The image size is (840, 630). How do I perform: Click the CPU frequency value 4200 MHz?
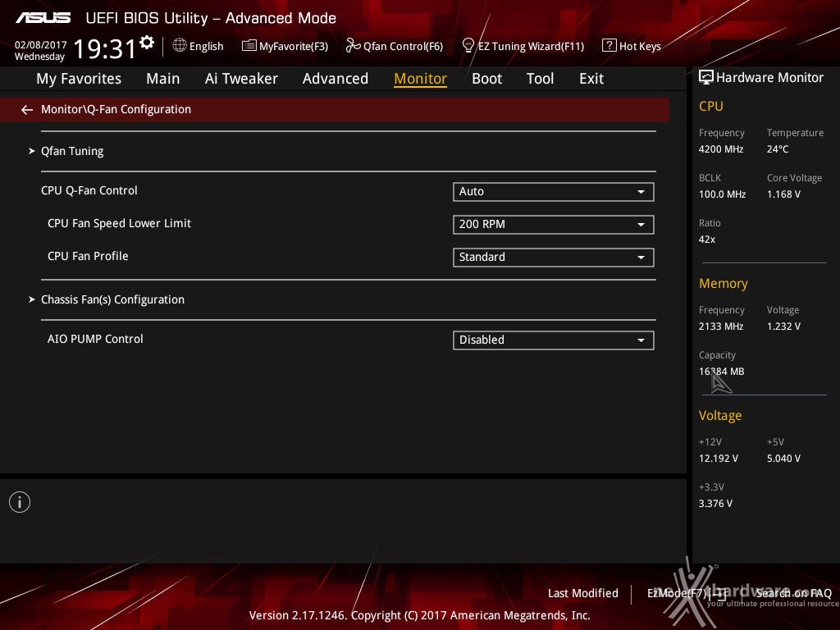[721, 149]
